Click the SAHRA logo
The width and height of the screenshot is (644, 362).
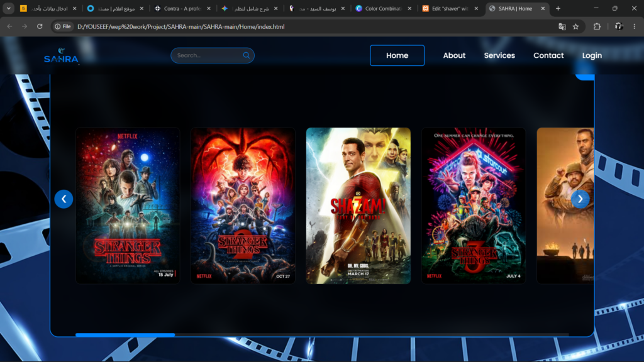pyautogui.click(x=61, y=55)
